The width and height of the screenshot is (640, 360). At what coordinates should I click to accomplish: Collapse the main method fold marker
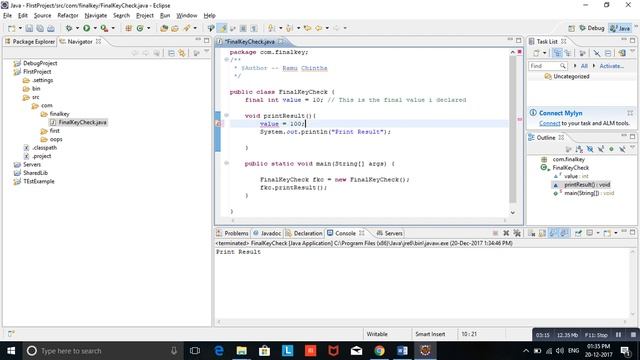point(227,163)
